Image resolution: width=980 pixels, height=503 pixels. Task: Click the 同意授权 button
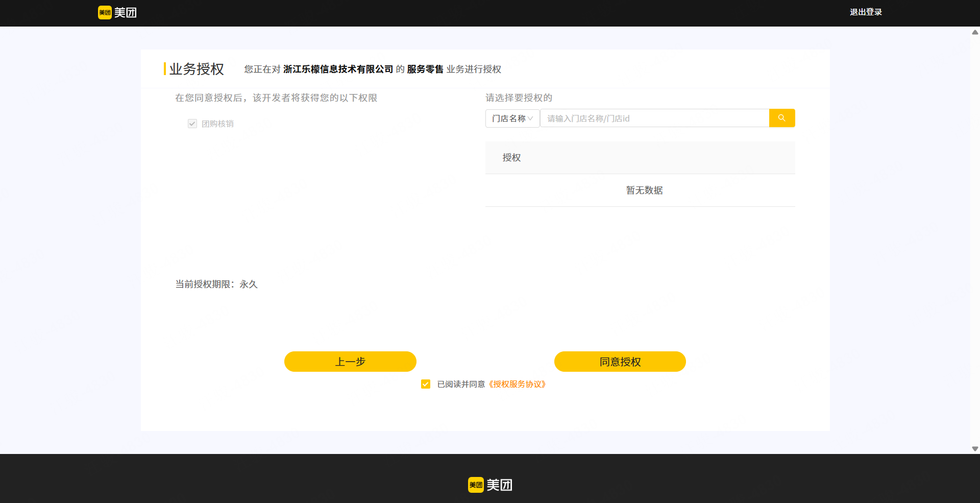620,362
